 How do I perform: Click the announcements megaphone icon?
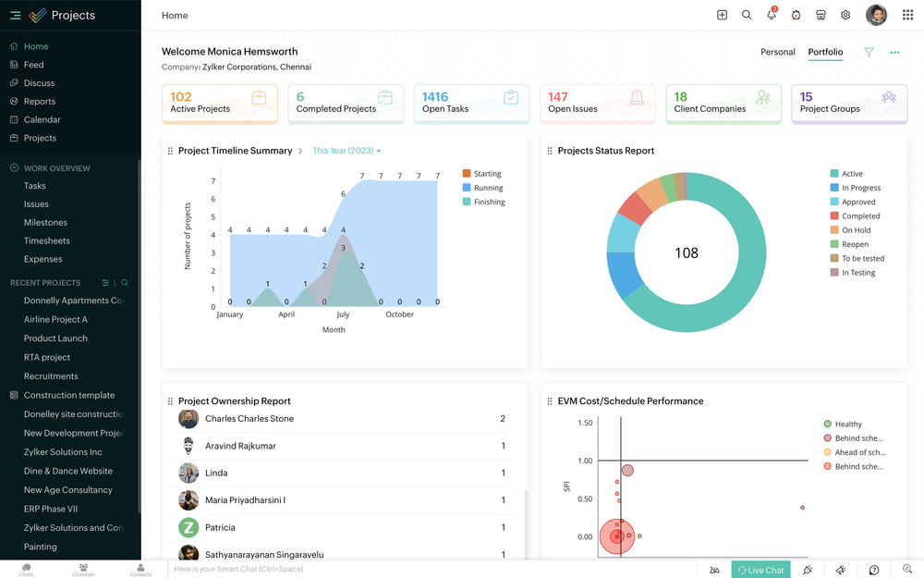click(x=841, y=570)
